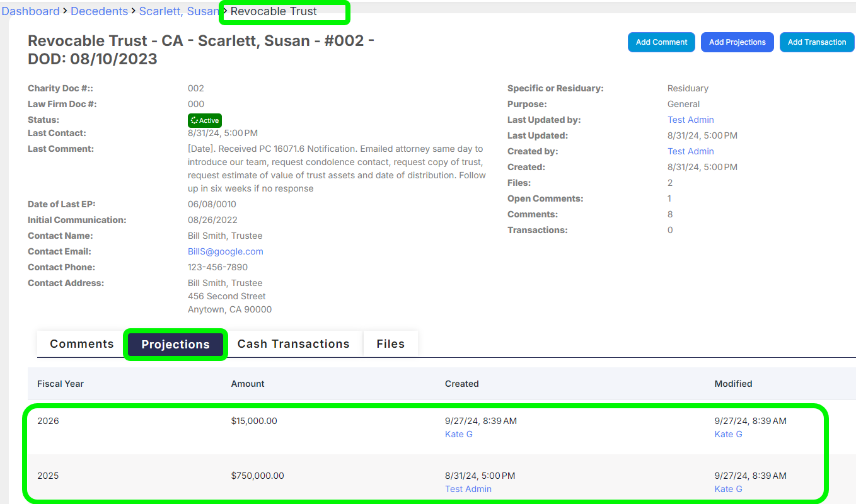
Task: Click the Fiscal Year column header
Action: click(61, 384)
